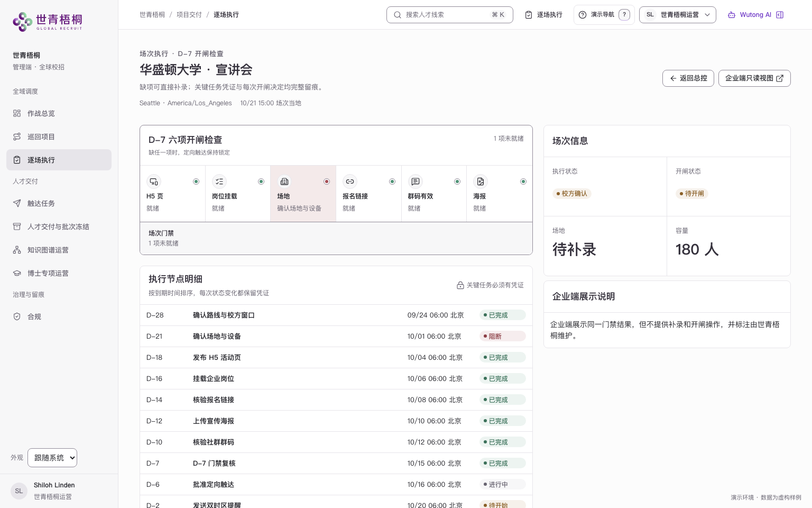Open the D-7 门禁复核 row
812x508 pixels.
tap(336, 464)
